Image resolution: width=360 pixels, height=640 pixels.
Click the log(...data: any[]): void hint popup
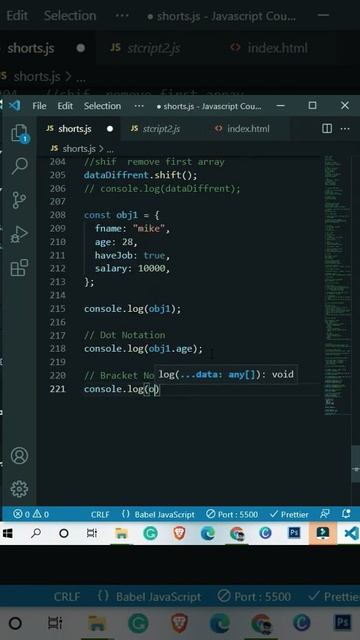click(x=226, y=374)
